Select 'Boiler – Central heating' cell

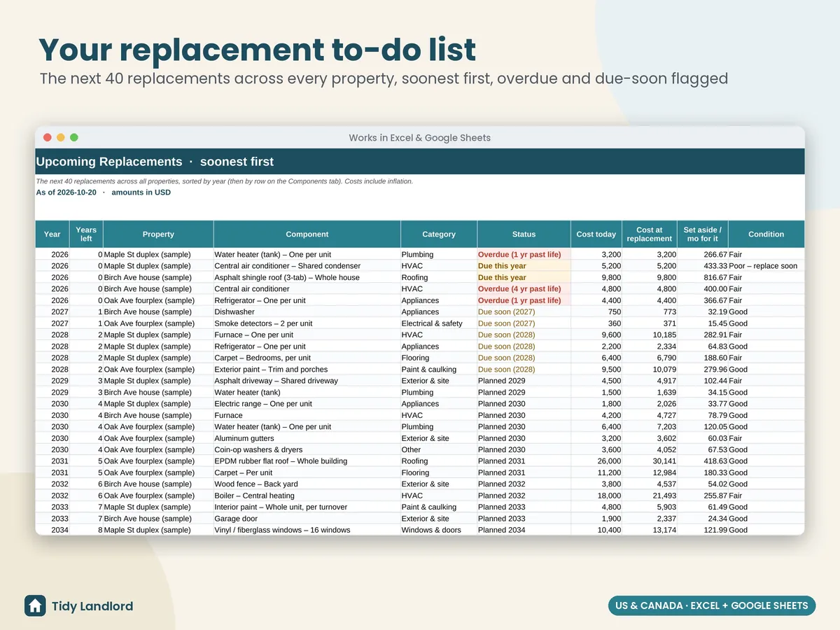click(307, 496)
